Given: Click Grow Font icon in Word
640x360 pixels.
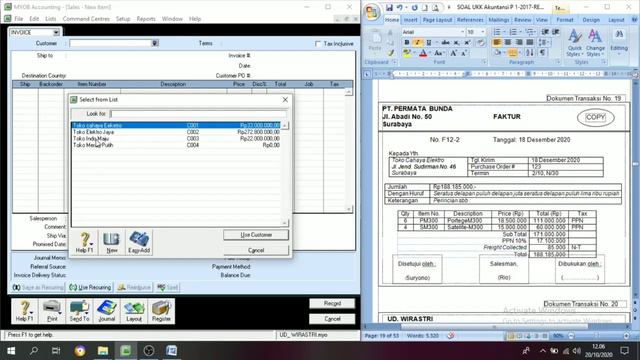Looking at the screenshot, I should (453, 53).
